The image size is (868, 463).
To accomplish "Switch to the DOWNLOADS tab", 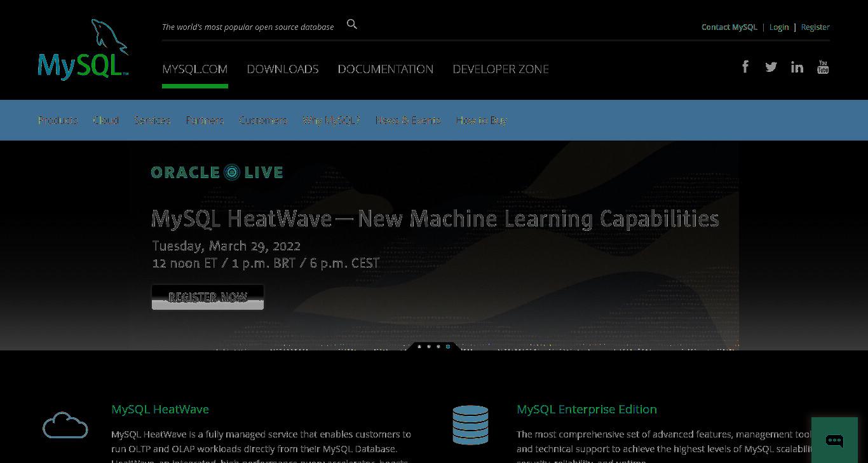I will click(x=283, y=69).
